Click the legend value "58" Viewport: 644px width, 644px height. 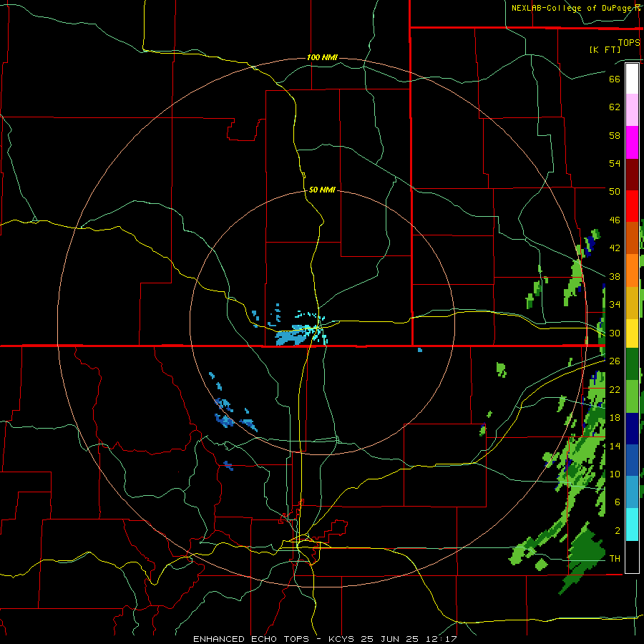tap(615, 135)
